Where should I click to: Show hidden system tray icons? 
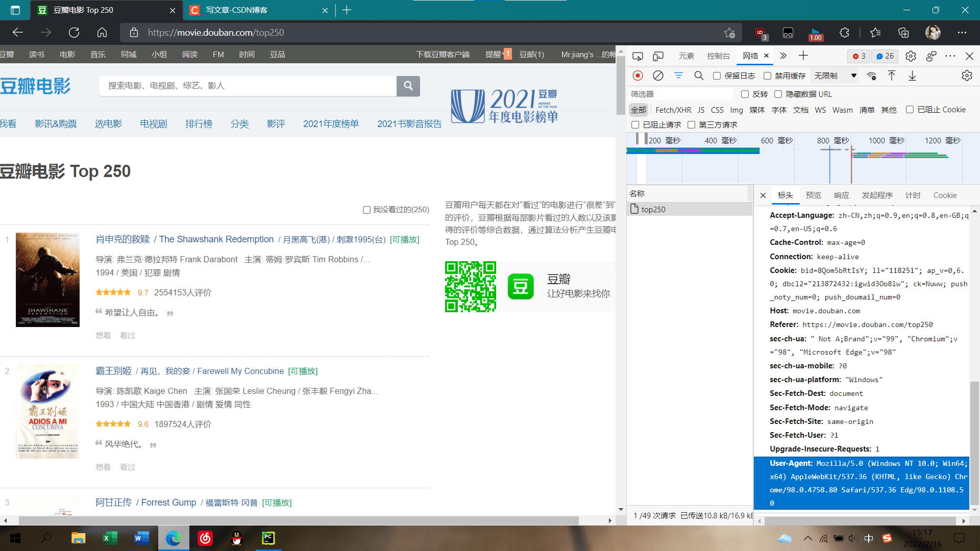(807, 538)
